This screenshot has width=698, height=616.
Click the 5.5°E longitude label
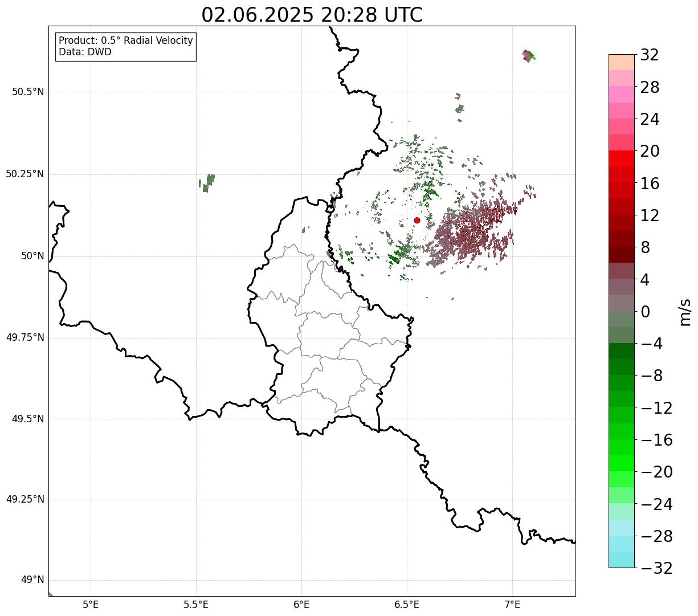coord(197,605)
